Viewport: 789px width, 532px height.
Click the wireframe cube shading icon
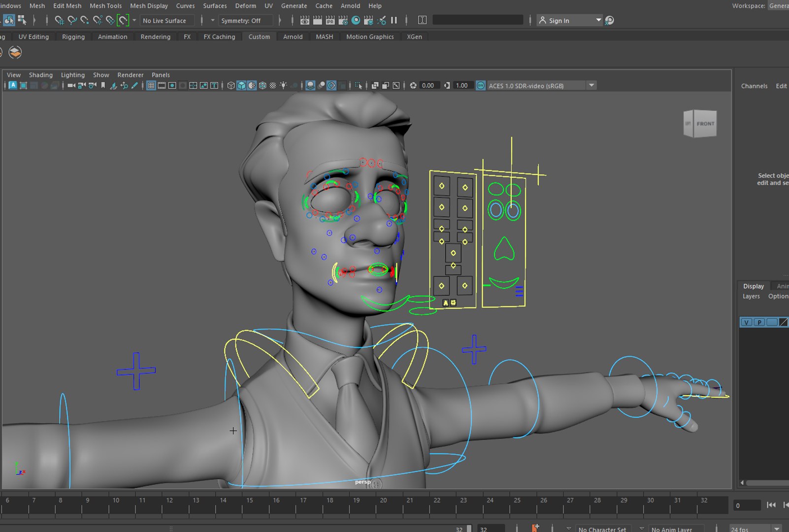pos(231,85)
